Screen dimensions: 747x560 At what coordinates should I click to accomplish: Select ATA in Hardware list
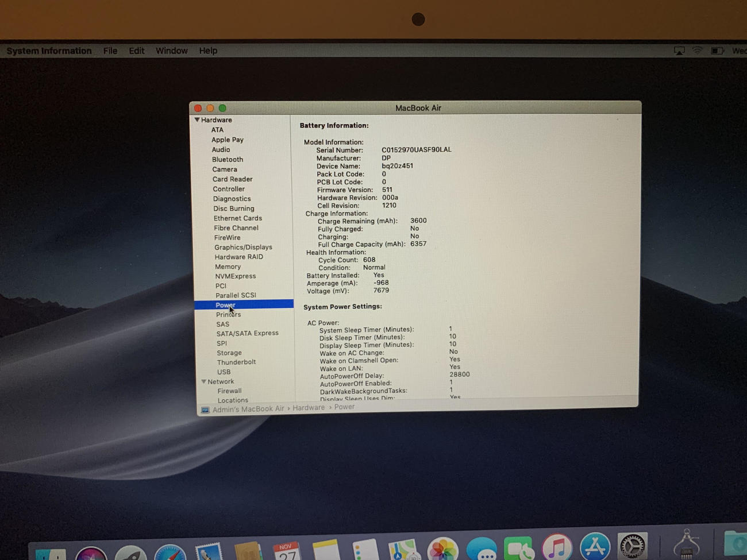pyautogui.click(x=217, y=130)
